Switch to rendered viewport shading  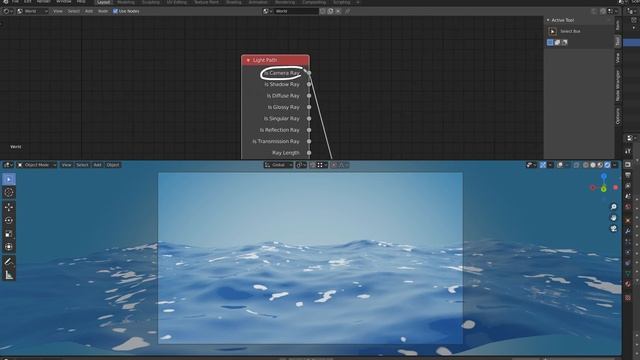(607, 165)
